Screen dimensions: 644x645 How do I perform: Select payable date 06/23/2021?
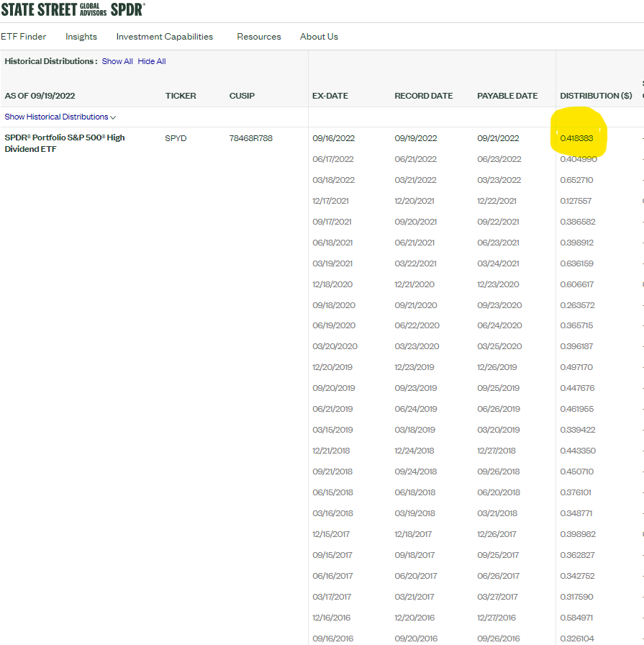(498, 243)
